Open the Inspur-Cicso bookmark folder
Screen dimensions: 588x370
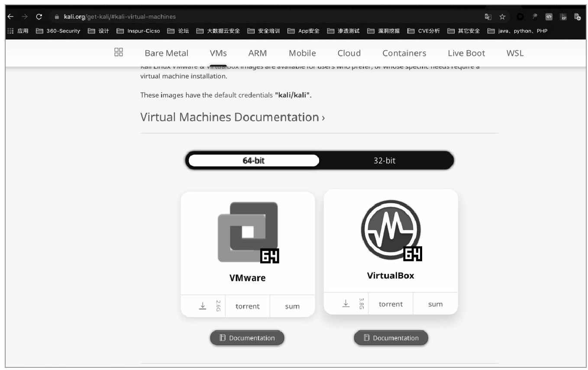click(138, 31)
